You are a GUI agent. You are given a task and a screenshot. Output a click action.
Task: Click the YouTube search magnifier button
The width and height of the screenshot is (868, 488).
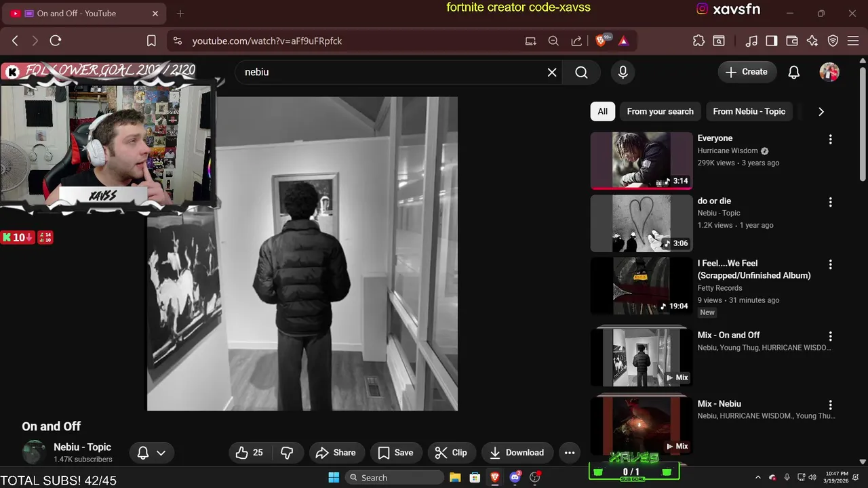pos(581,72)
